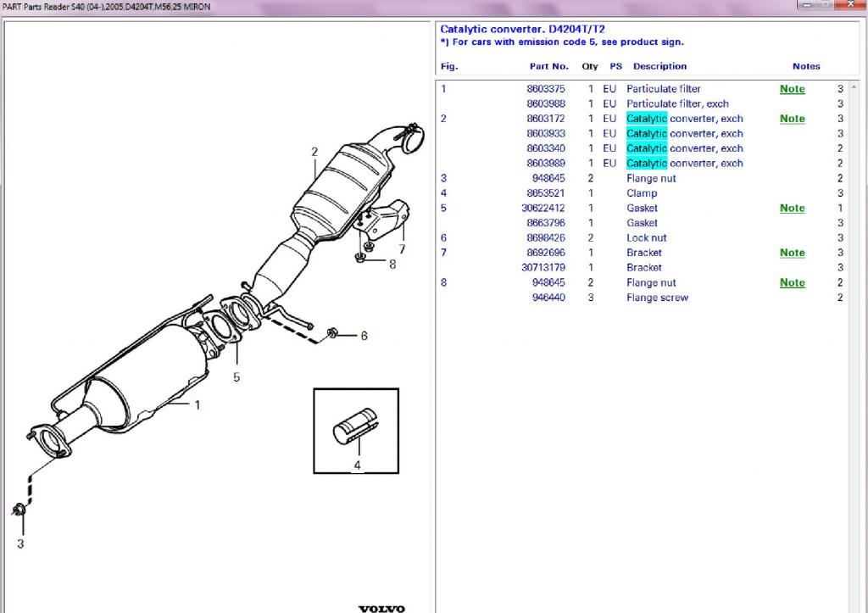Click callout number 8 in the exhaust diagram

click(x=392, y=265)
